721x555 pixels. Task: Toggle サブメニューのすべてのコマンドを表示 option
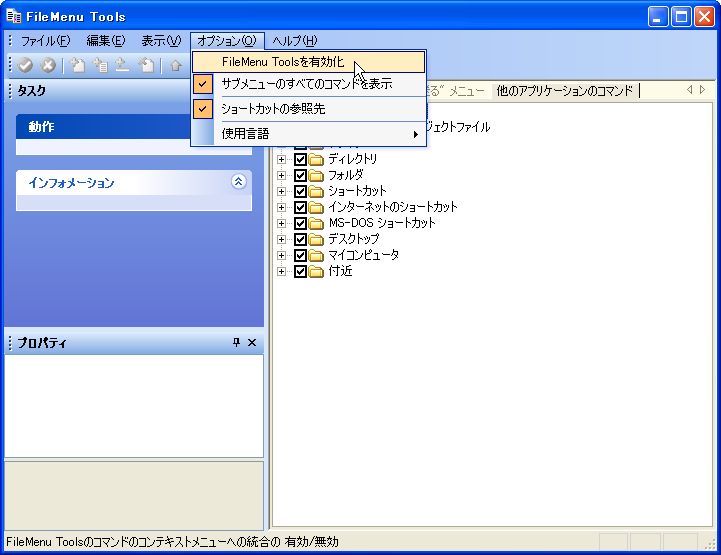click(309, 84)
